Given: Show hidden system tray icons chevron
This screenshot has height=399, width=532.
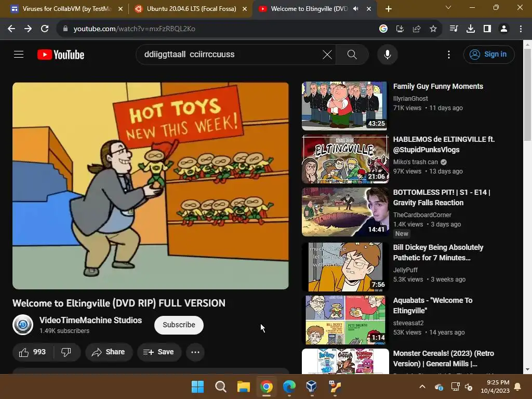Looking at the screenshot, I should (422, 387).
